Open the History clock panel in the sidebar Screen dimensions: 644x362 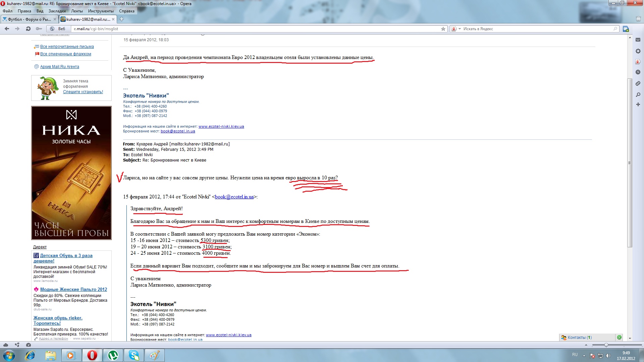[x=638, y=72]
